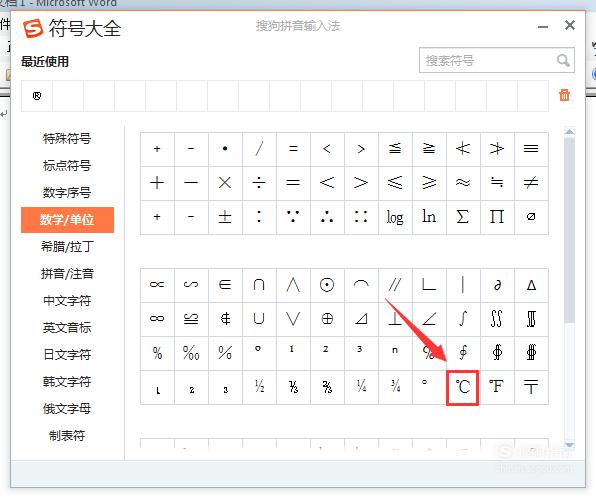This screenshot has height=498, width=596.
Task: Click the symbol list scrollbar thumb
Action: [x=569, y=230]
